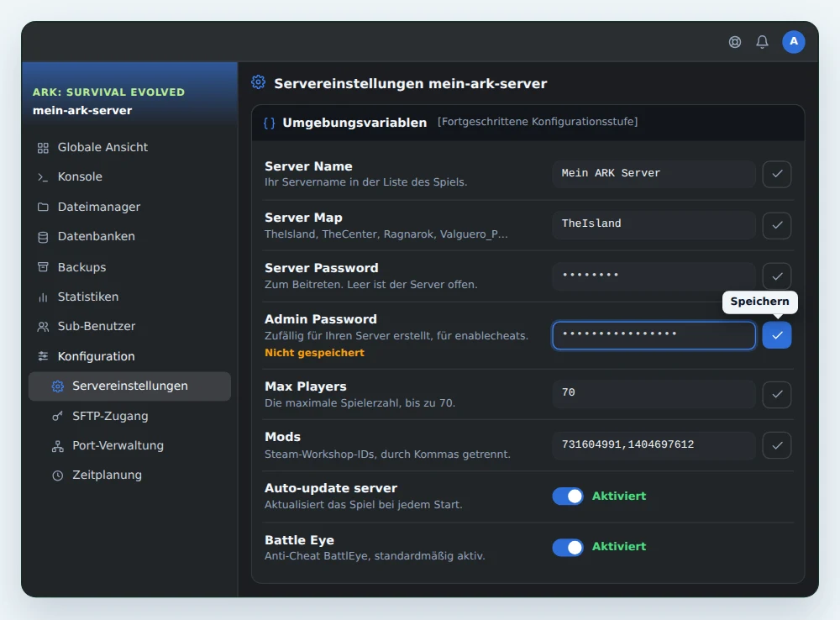Click the Dateimanager folder icon
The image size is (840, 620).
(x=43, y=207)
